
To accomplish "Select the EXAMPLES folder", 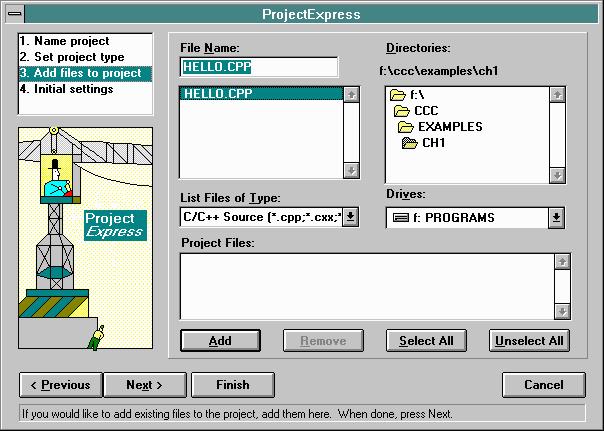I will 440,127.
